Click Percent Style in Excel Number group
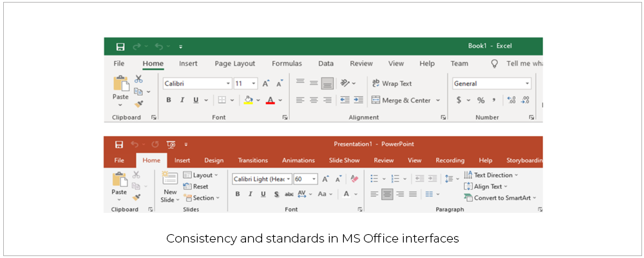This screenshot has height=258, width=644. 480,100
